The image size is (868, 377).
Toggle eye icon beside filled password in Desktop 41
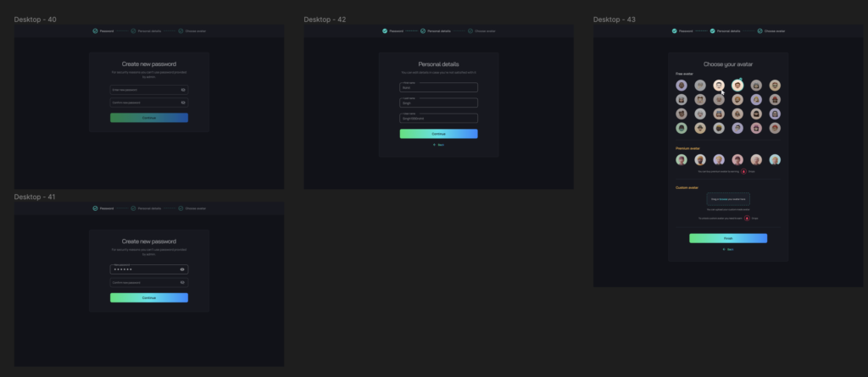pyautogui.click(x=182, y=269)
